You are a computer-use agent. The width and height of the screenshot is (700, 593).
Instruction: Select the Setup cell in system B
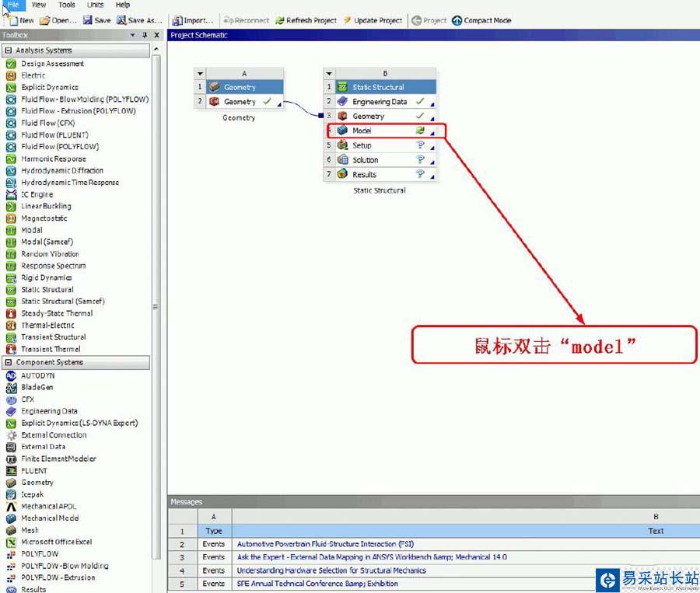pos(386,145)
